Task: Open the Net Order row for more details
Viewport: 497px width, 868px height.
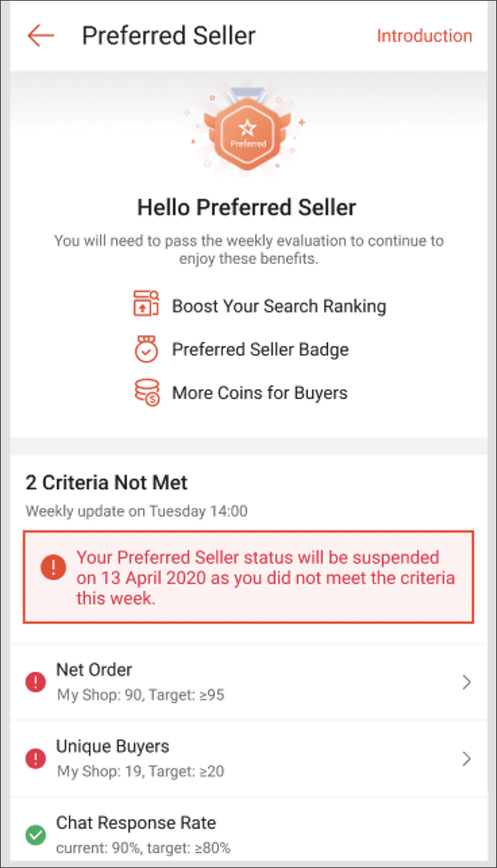Action: tap(248, 681)
